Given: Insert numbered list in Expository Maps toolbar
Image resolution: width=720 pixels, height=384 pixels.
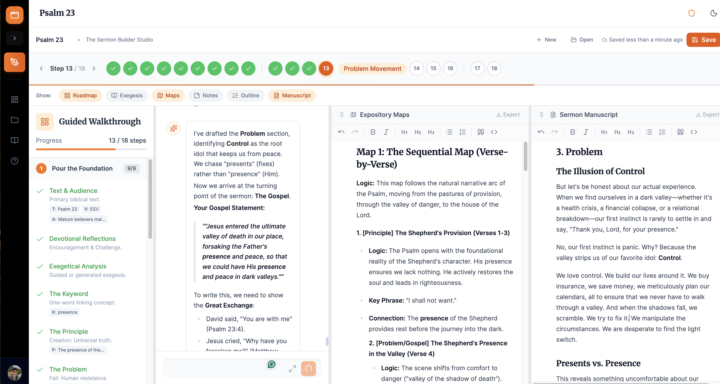Looking at the screenshot, I should (462, 132).
